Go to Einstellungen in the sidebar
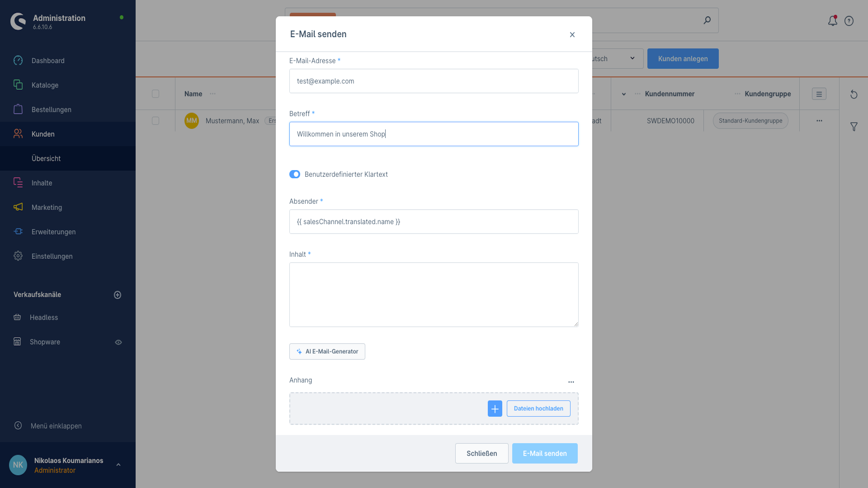This screenshot has height=488, width=868. 52,256
